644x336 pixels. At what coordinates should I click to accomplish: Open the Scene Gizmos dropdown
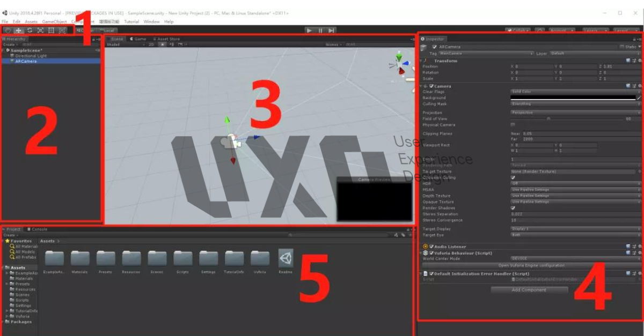tap(334, 45)
